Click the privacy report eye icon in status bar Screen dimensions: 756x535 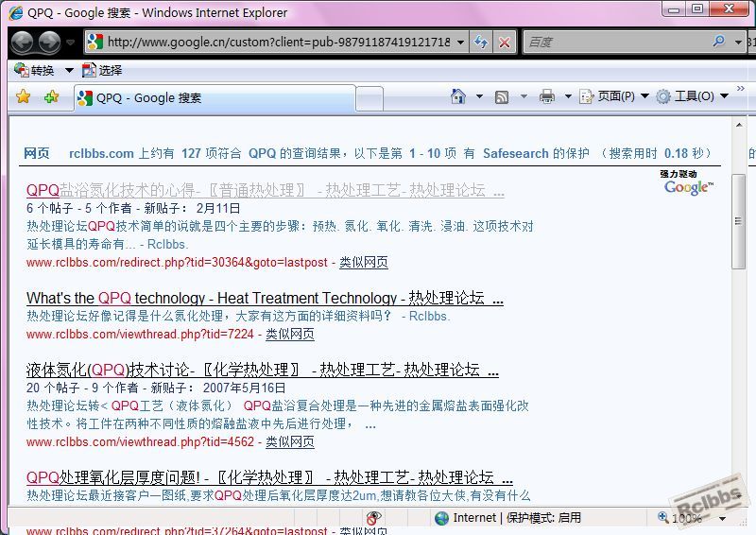(x=372, y=518)
